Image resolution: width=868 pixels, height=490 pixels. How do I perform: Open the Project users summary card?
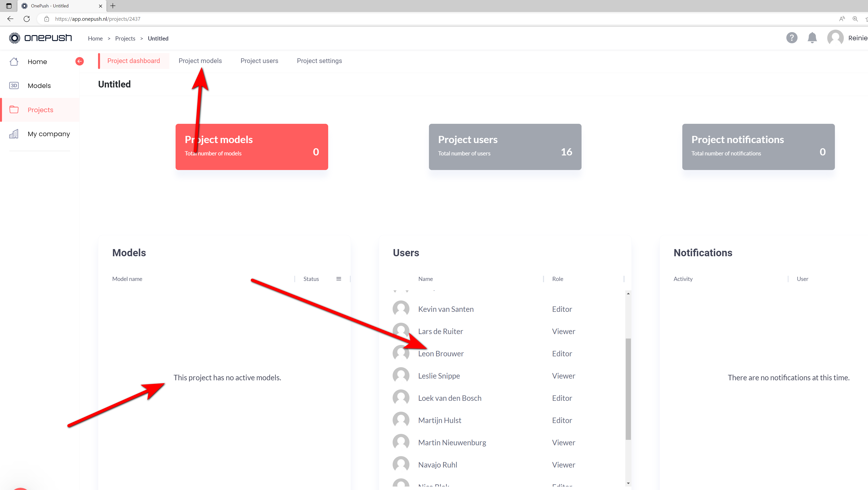pyautogui.click(x=505, y=147)
